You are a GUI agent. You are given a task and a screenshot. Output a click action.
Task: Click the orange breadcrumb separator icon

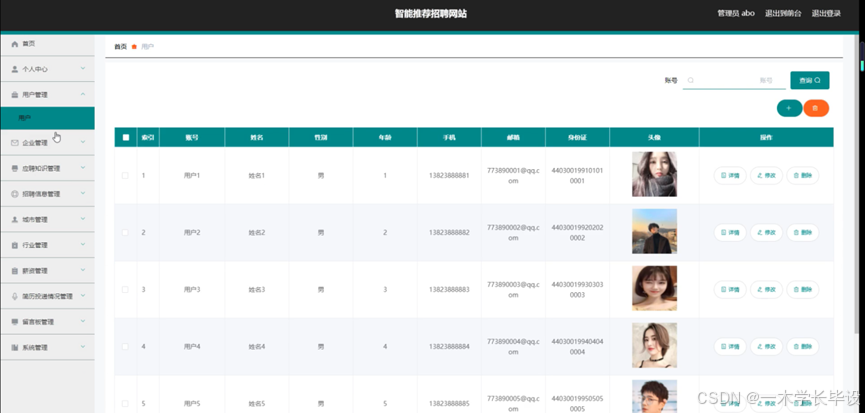[x=134, y=47]
